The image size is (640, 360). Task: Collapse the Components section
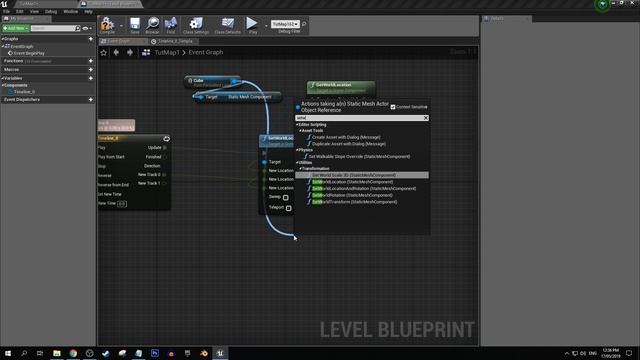(3, 85)
